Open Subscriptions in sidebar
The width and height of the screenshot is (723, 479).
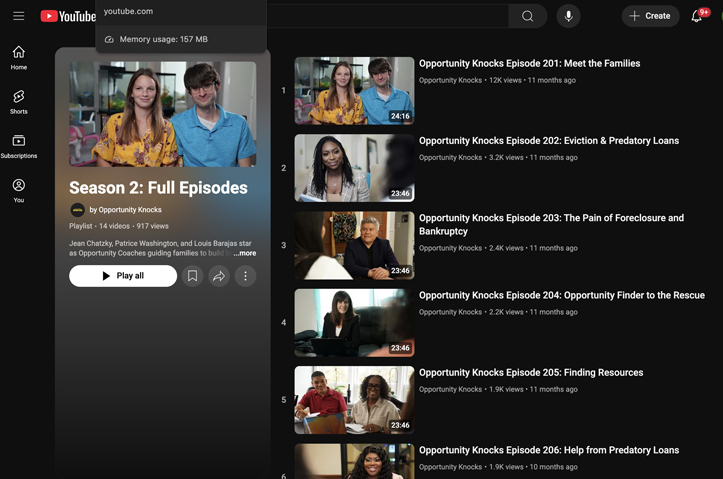[18, 146]
